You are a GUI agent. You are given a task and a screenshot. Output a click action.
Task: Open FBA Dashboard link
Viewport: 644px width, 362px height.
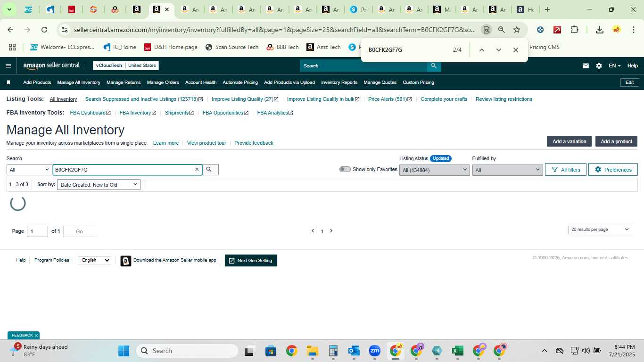click(x=90, y=113)
